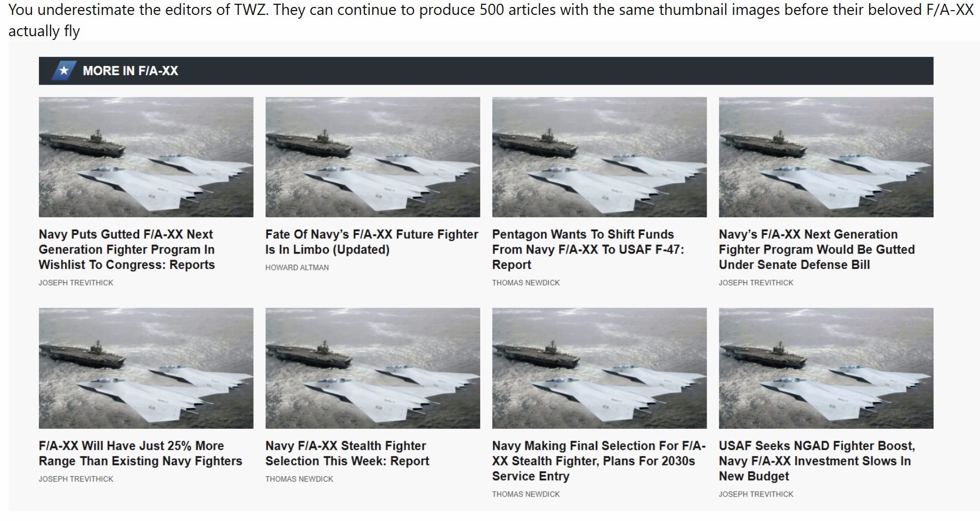
Task: Open thumbnail for Navy Puts Gutted F/A-XX article
Action: pos(146,157)
